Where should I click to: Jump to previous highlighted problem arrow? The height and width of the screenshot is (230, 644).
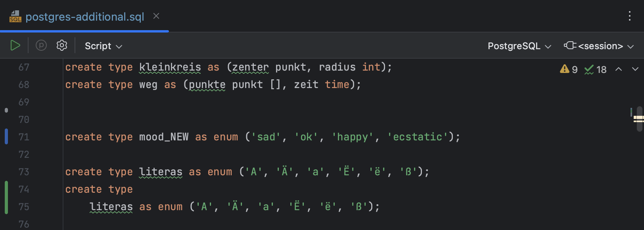click(x=618, y=69)
